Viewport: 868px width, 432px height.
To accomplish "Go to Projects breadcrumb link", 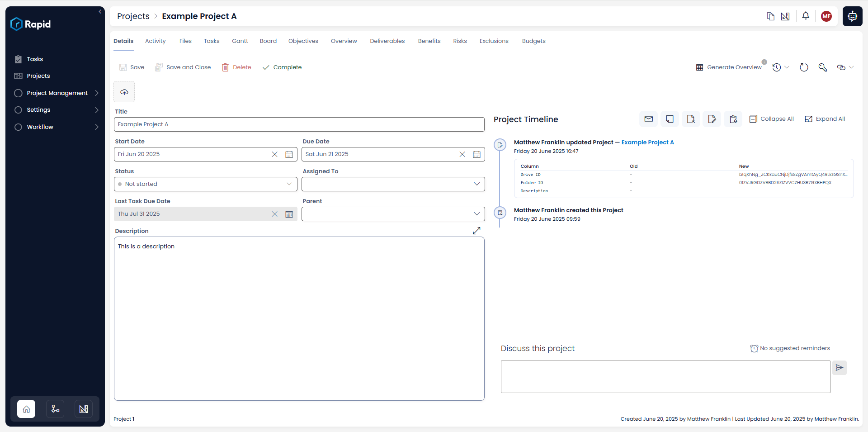I will tap(133, 16).
